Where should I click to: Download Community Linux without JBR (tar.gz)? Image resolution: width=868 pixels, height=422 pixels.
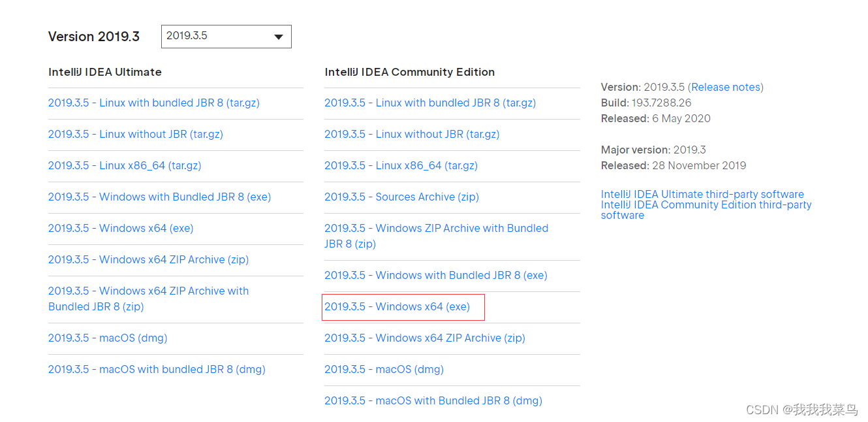pos(412,134)
